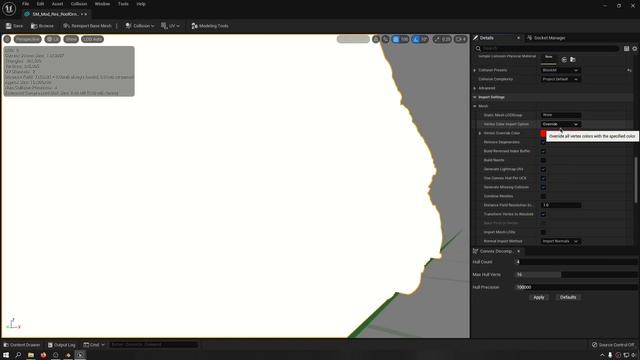This screenshot has width=640, height=360.
Task: Open viewport options hamburger menu
Action: coord(7,39)
